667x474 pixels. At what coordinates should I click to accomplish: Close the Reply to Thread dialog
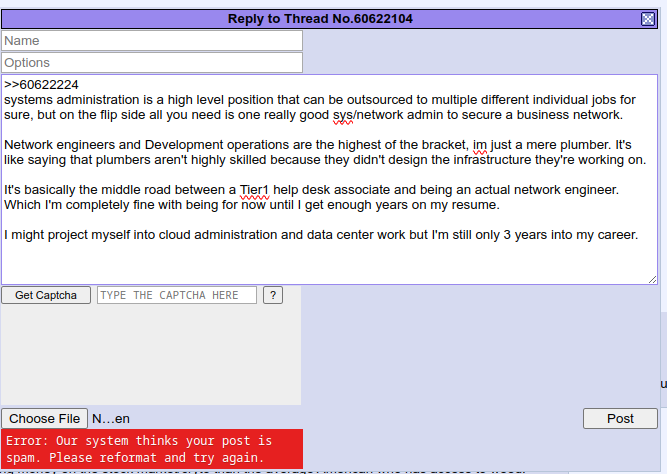tap(647, 19)
